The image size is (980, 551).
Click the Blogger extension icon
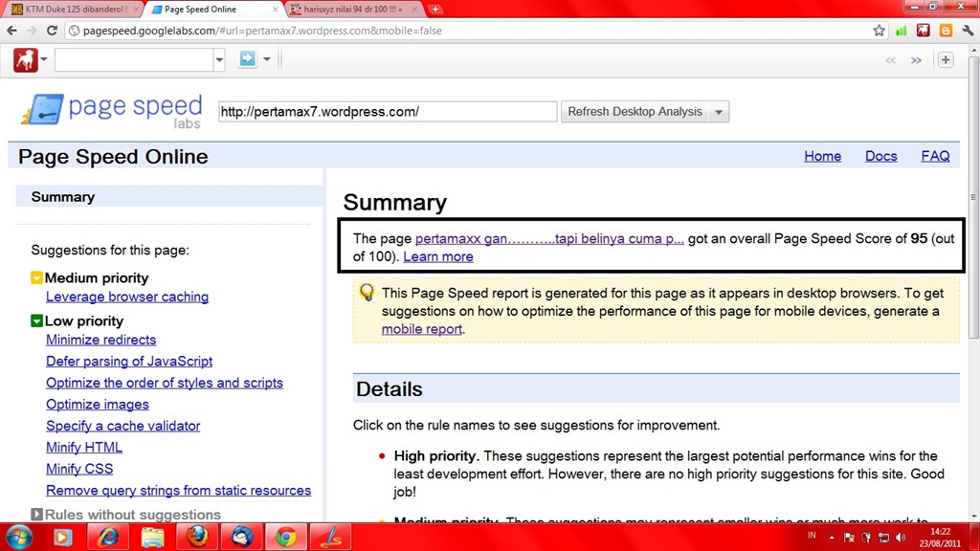point(945,31)
